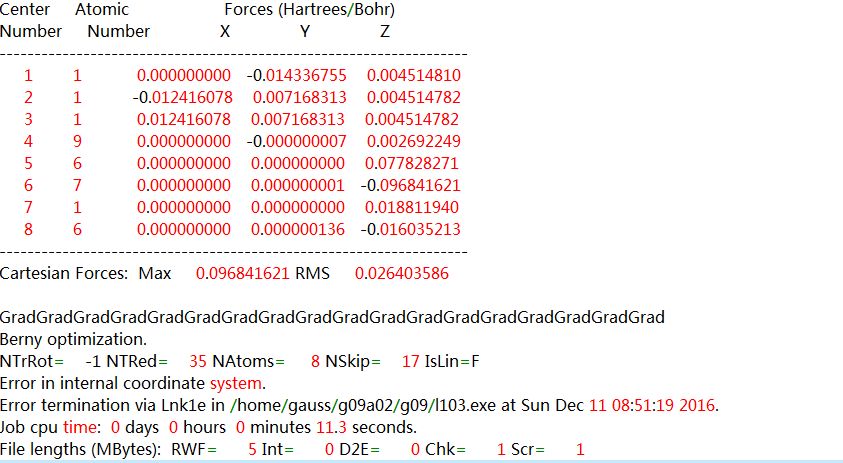Select the Y force value -0.014336755

point(297,75)
